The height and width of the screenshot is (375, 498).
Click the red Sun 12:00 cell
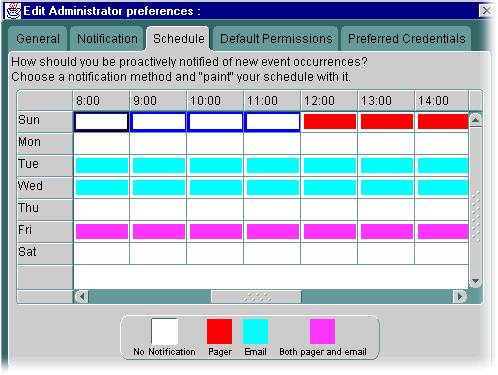tap(330, 122)
